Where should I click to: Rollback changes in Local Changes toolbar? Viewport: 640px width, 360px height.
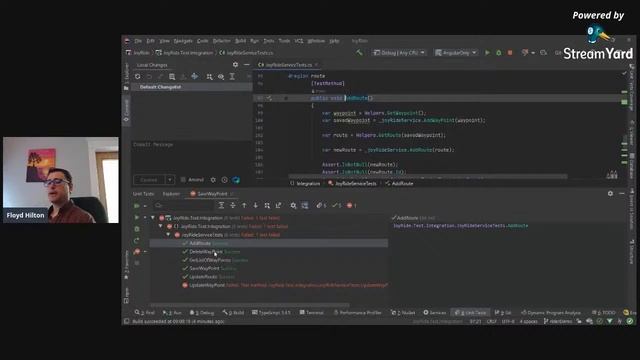click(x=149, y=76)
